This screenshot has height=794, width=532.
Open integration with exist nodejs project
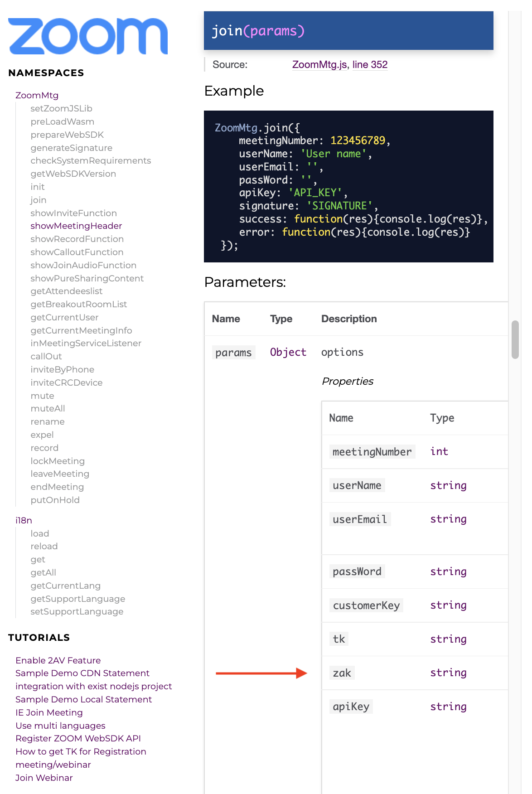coord(93,686)
